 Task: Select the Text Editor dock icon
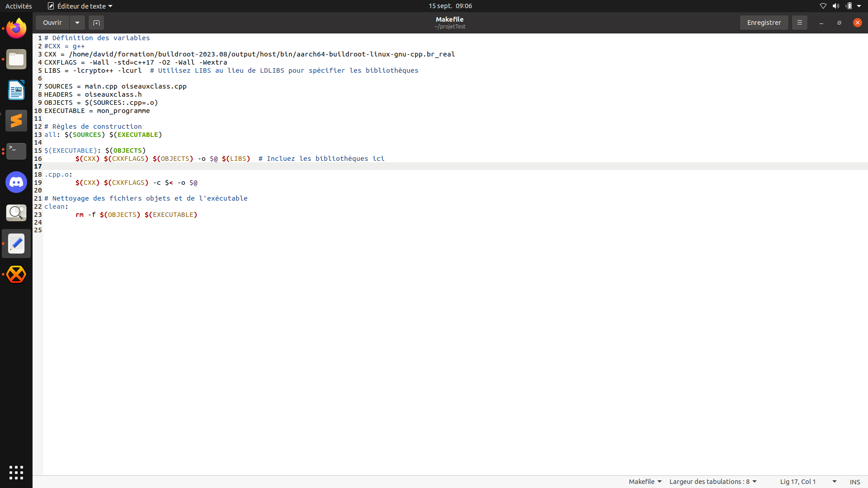16,244
